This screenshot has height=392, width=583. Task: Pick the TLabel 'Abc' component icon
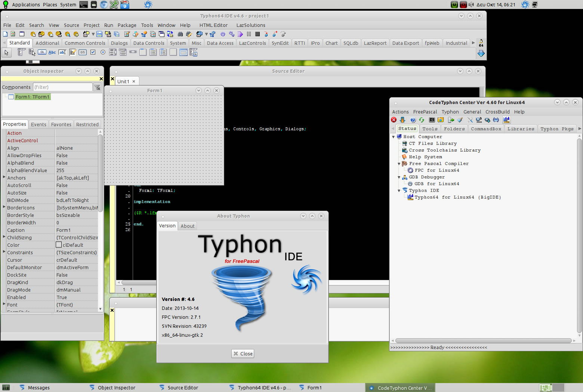point(52,52)
